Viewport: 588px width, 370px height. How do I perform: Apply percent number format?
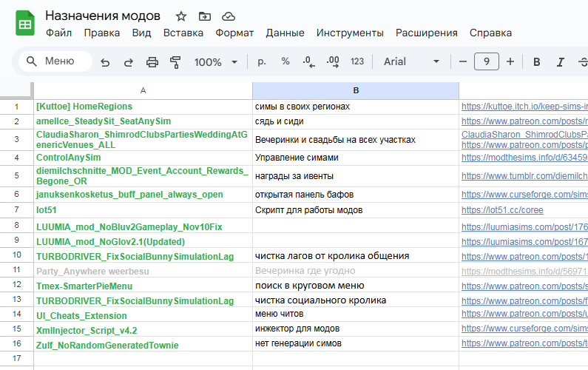tap(285, 61)
